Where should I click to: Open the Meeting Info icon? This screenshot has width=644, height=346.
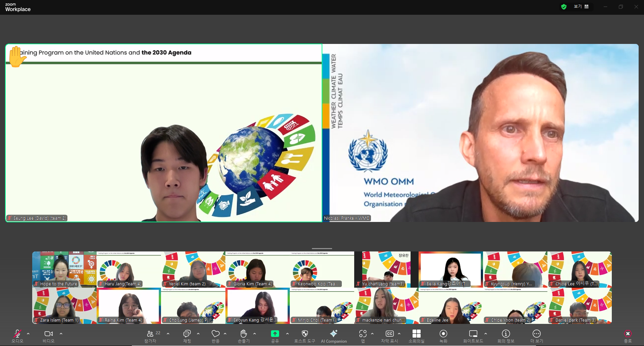pyautogui.click(x=506, y=336)
